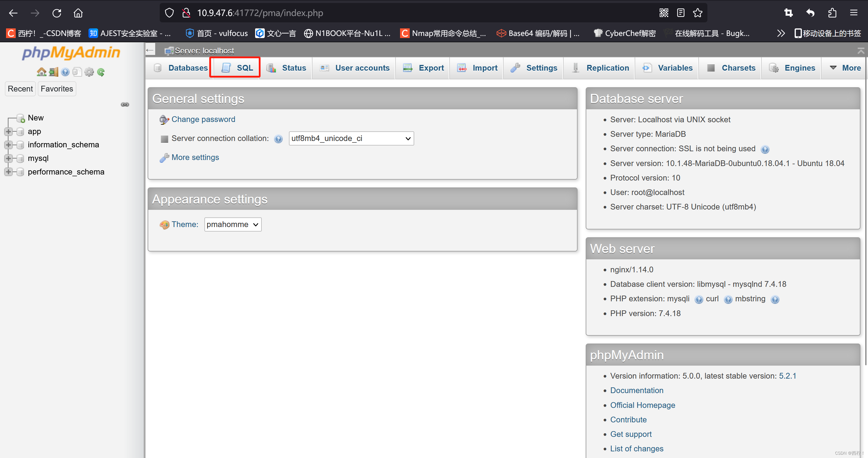Open the server connection collation dropdown
Screen dimensions: 868x458
click(351, 138)
